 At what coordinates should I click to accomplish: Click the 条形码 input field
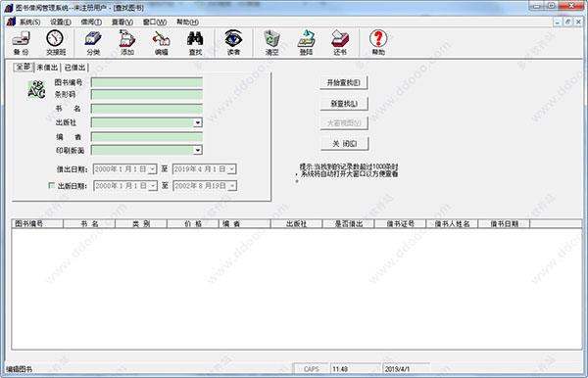[147, 94]
